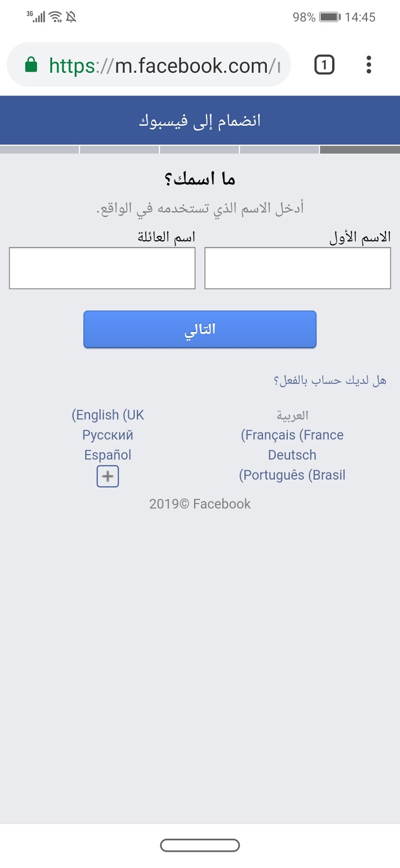Expand more languages with plus icon

pyautogui.click(x=108, y=476)
